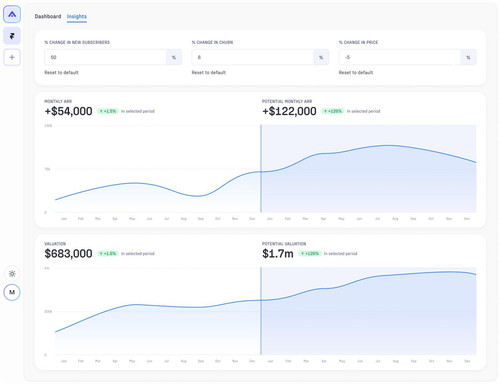This screenshot has width=500, height=384.
Task: Open the Framer project icon in sidebar
Action: pyautogui.click(x=12, y=36)
